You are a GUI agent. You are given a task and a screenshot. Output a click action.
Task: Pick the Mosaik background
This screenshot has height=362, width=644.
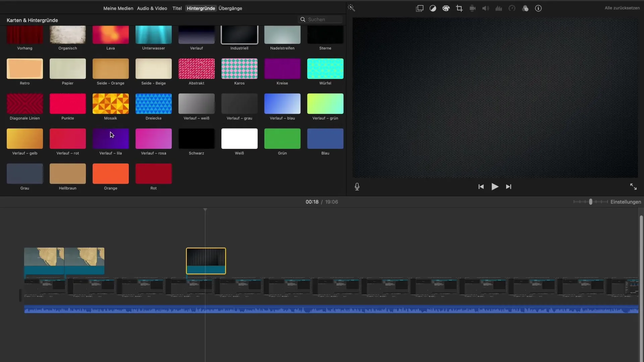(111, 104)
